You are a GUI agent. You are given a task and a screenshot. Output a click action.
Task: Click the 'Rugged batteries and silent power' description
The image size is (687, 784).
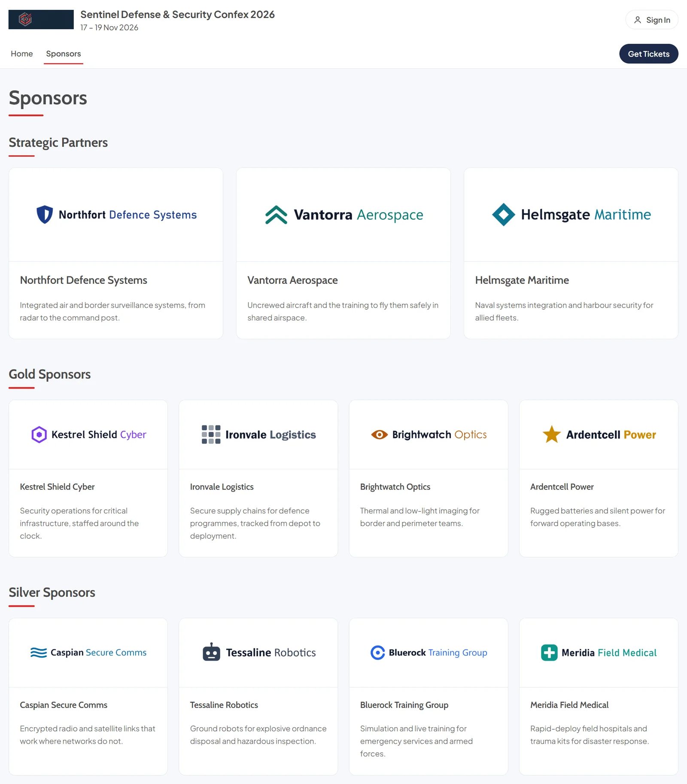[x=597, y=517]
